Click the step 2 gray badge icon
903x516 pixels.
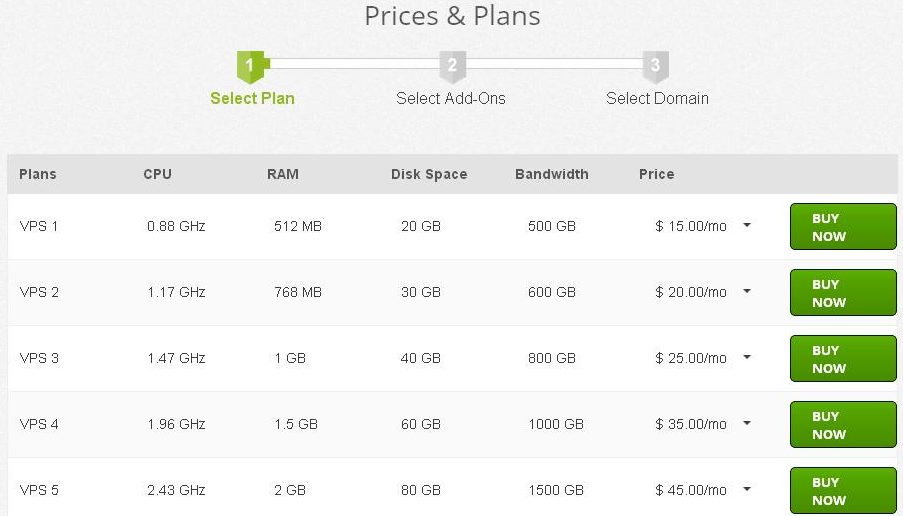[452, 67]
